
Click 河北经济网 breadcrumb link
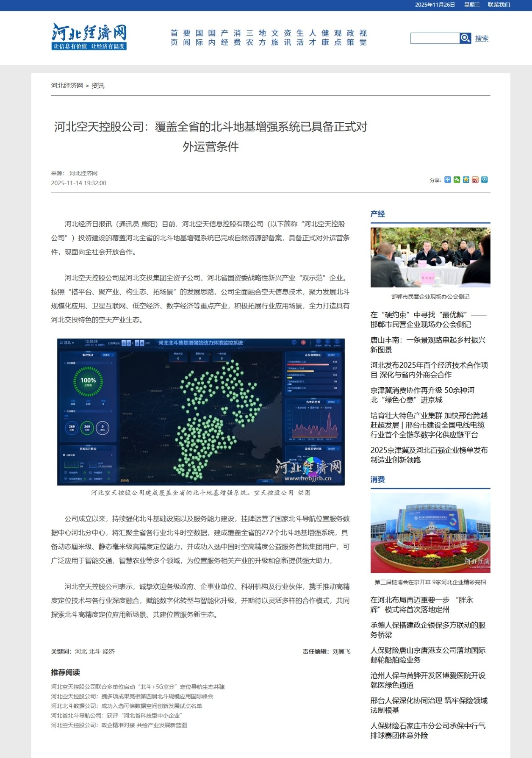point(67,86)
